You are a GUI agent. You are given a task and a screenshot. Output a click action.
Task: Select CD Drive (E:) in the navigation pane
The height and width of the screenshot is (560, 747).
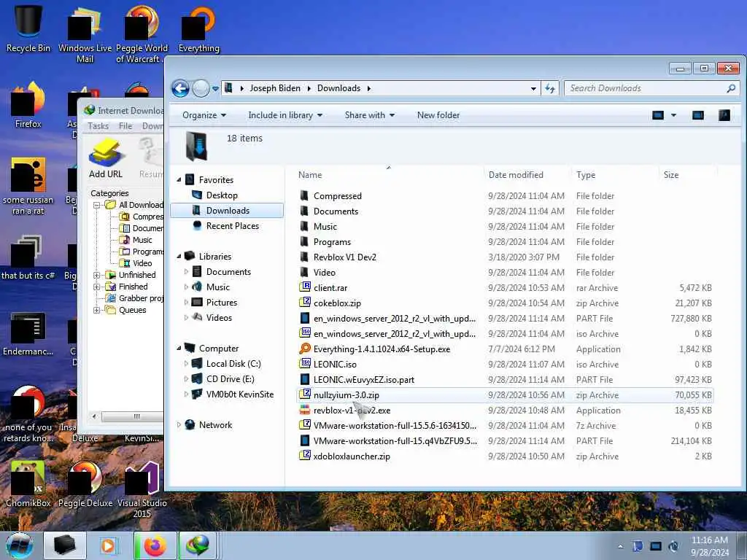tap(230, 378)
